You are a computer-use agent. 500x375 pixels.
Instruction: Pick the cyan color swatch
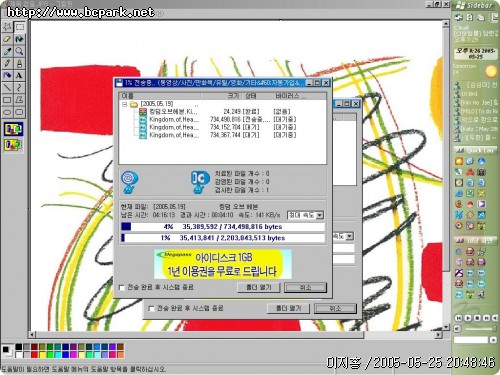point(58,355)
